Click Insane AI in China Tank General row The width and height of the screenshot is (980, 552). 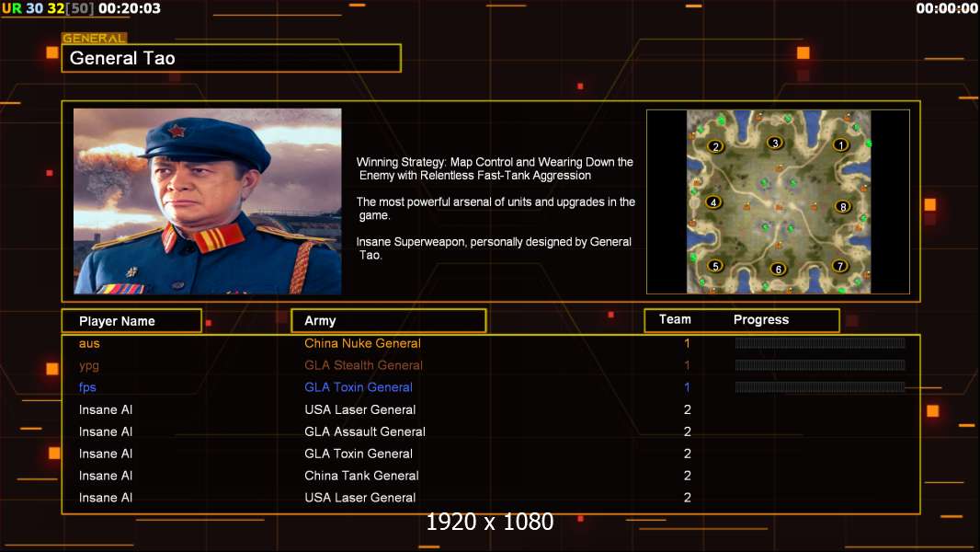click(106, 475)
